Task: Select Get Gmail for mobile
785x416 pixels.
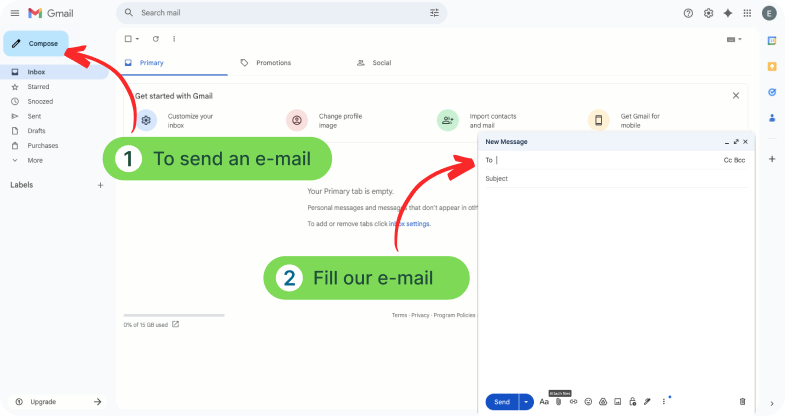Action: [x=624, y=121]
